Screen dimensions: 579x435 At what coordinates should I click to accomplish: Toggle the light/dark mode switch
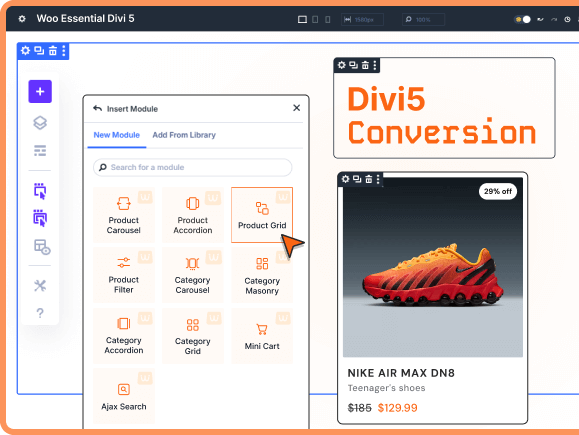click(523, 19)
